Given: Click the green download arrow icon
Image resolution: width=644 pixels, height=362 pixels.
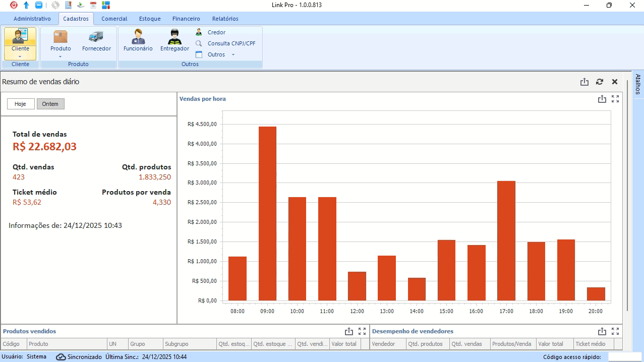Looking at the screenshot, I should 80,5.
